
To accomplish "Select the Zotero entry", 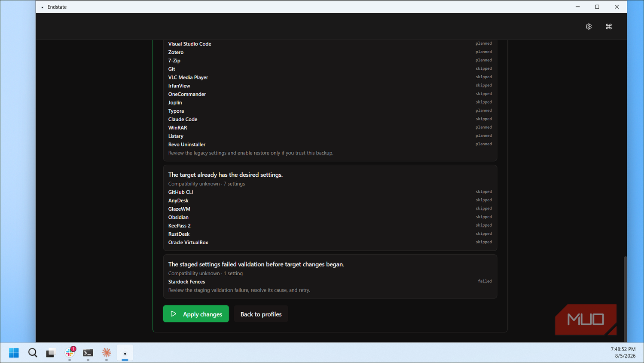I will point(330,52).
